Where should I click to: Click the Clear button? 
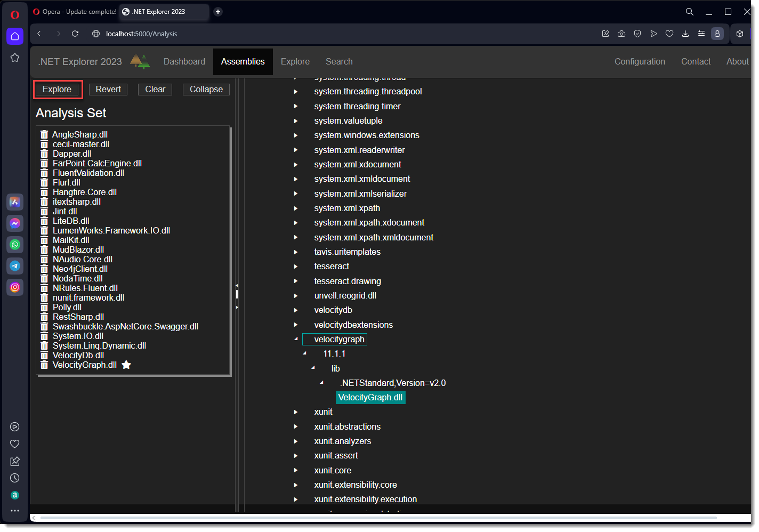pos(155,89)
